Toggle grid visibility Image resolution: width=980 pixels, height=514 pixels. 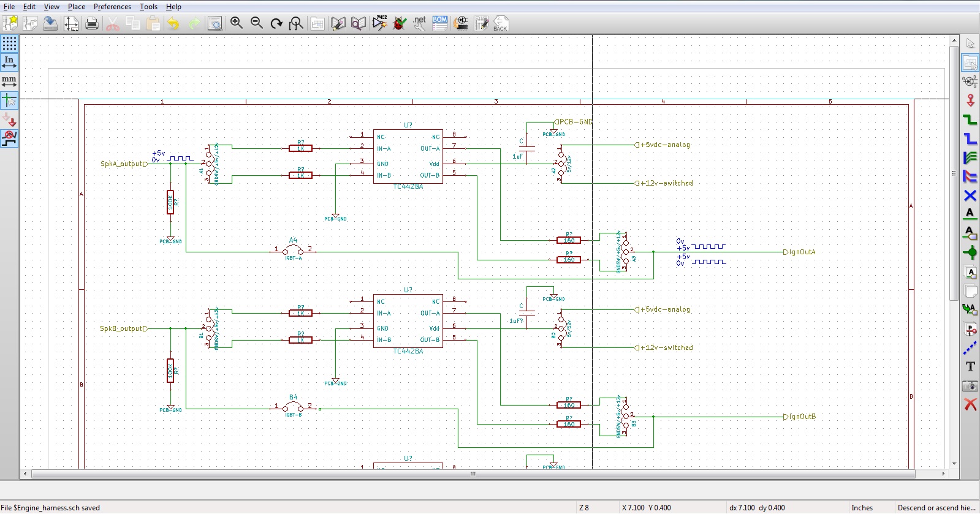coord(9,43)
